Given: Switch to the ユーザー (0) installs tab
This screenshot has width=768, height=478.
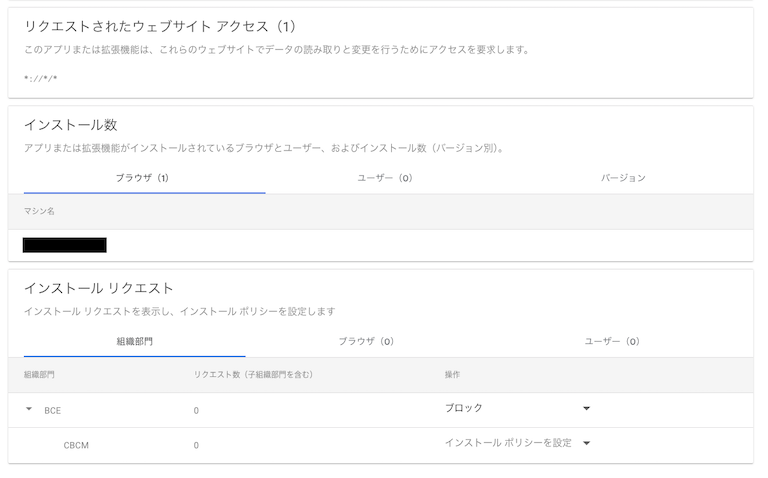Looking at the screenshot, I should pyautogui.click(x=385, y=178).
